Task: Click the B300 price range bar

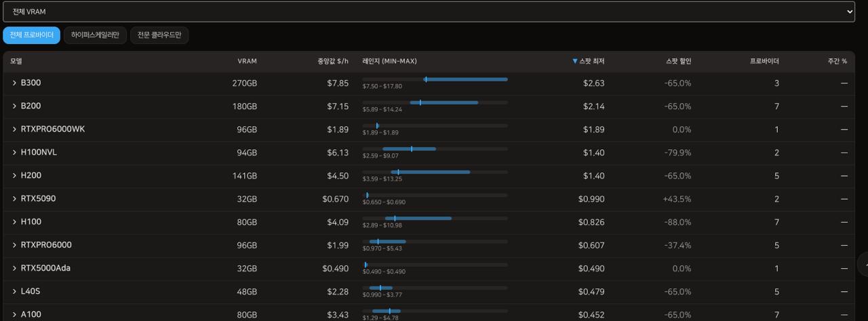Action: pos(435,79)
